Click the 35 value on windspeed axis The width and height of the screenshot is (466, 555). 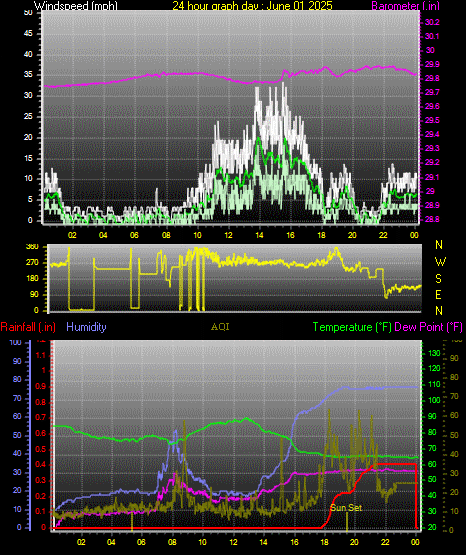(x=28, y=75)
